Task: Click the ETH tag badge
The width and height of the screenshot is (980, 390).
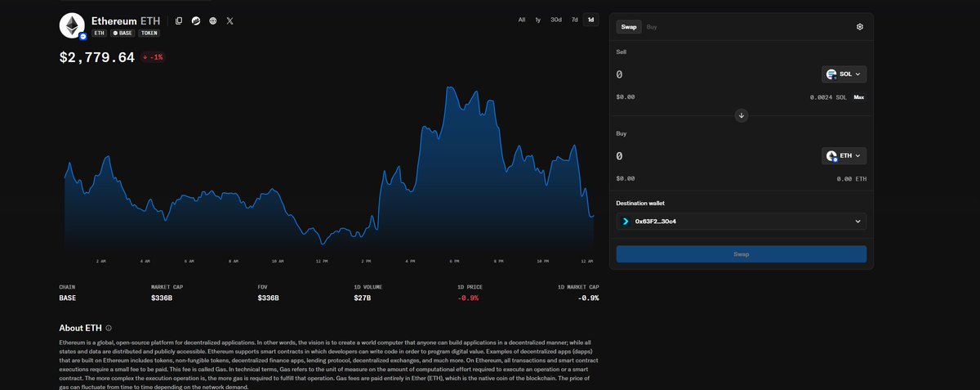Action: point(100,33)
